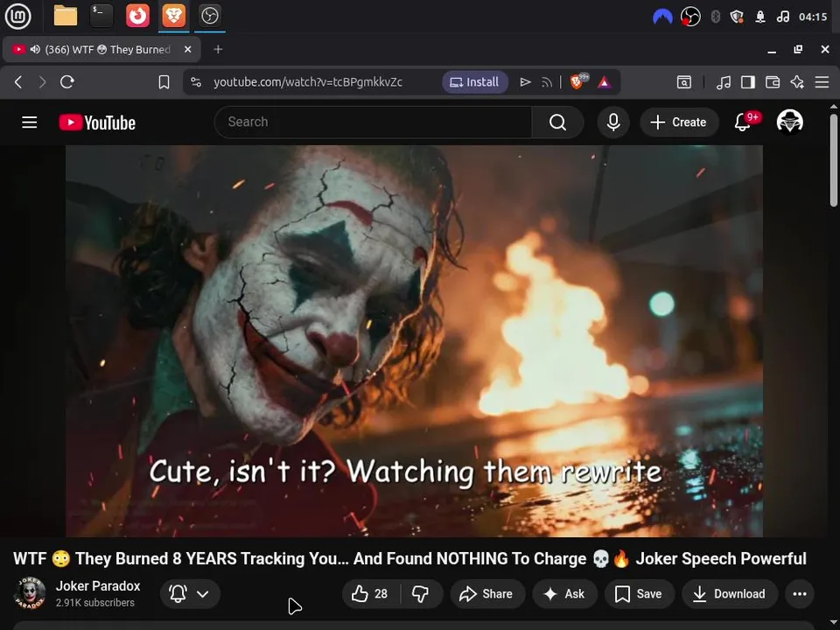Screen dimensions: 840x630
Task: Open the notifications bell in the system tray
Action: tap(760, 17)
